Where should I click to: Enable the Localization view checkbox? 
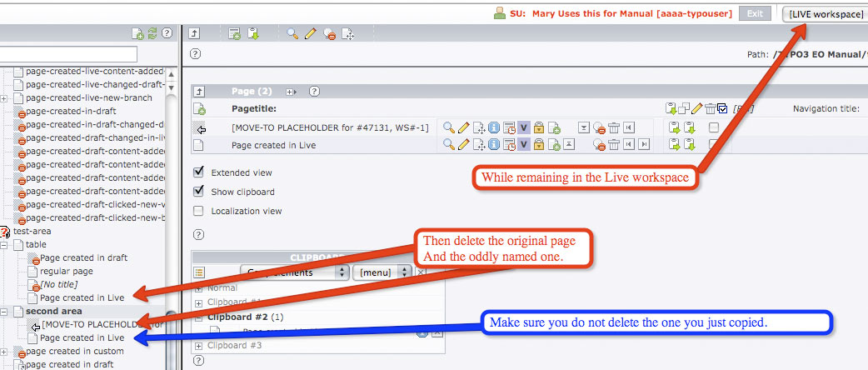198,211
